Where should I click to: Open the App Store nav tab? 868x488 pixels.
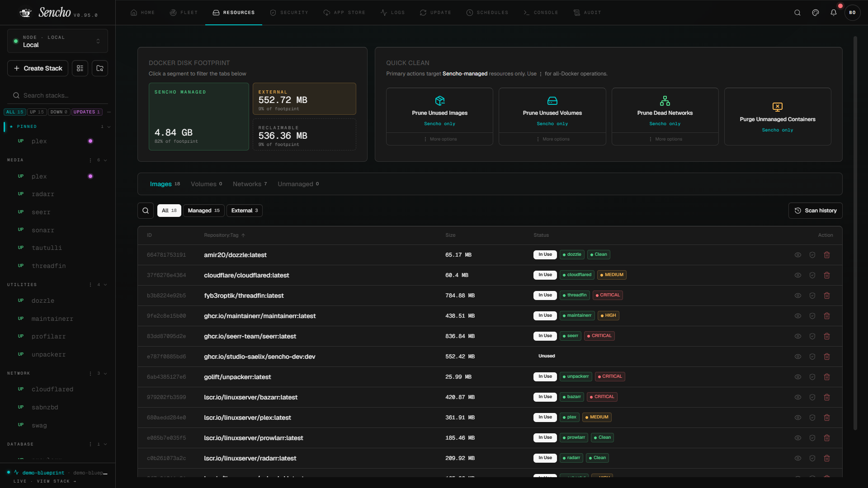pyautogui.click(x=344, y=13)
